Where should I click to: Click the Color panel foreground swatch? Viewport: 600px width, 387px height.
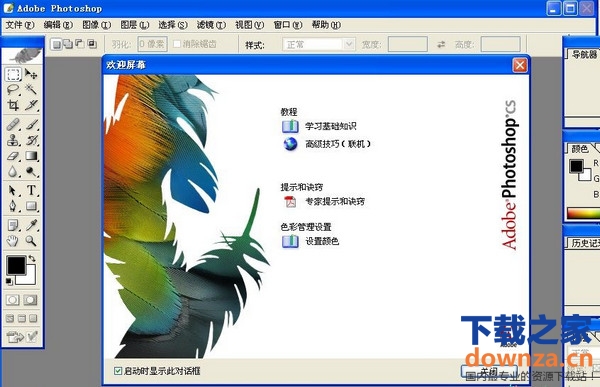pyautogui.click(x=576, y=166)
